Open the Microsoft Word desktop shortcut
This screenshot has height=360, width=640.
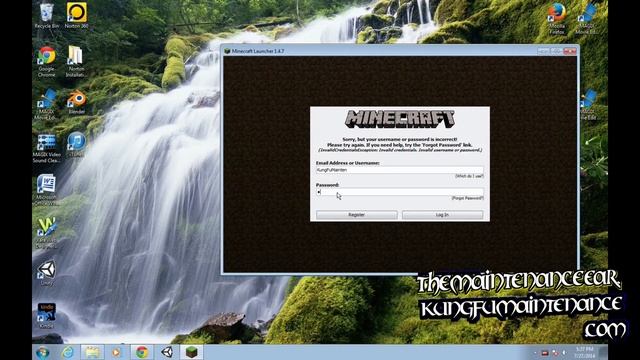46,190
